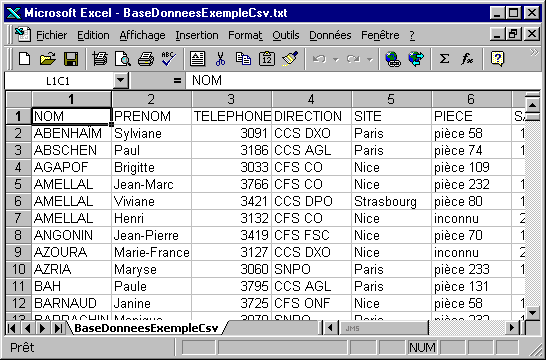This screenshot has height=360, width=546.
Task: Click the formula bar containing NOM
Action: click(362, 80)
